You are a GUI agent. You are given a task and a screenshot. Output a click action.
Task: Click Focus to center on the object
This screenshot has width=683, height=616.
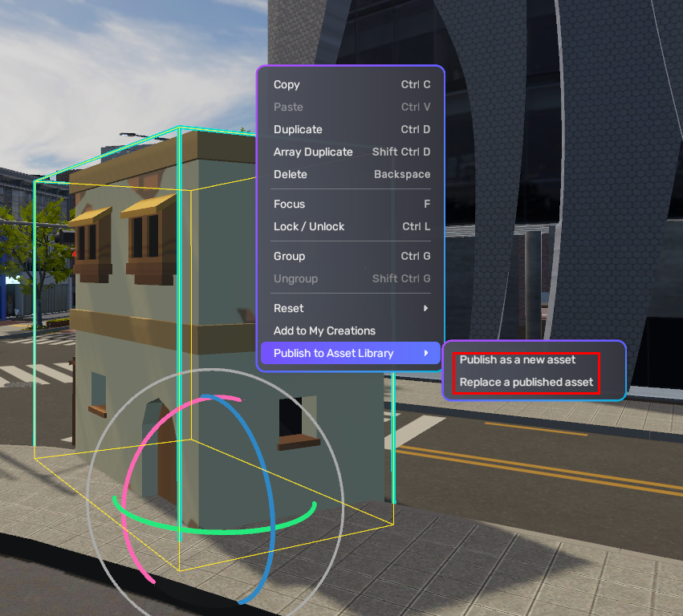tap(289, 205)
